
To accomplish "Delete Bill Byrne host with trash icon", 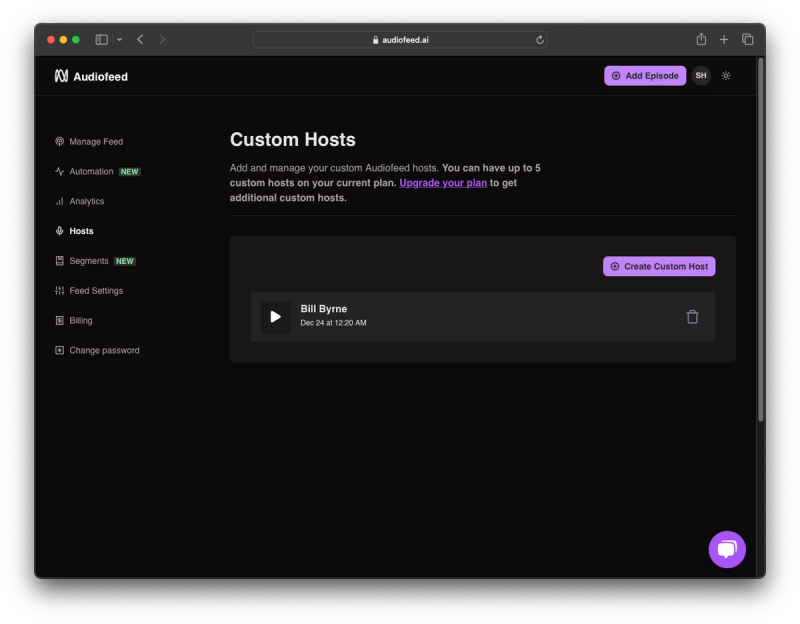I will tap(692, 317).
